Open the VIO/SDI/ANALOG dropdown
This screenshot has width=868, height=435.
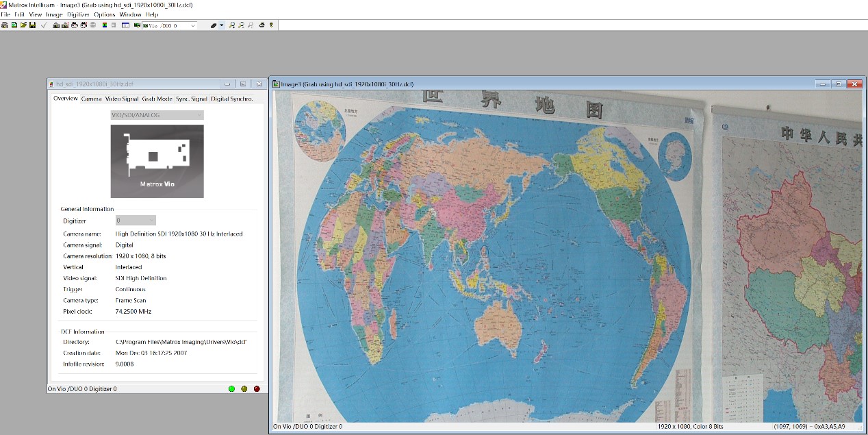point(157,115)
